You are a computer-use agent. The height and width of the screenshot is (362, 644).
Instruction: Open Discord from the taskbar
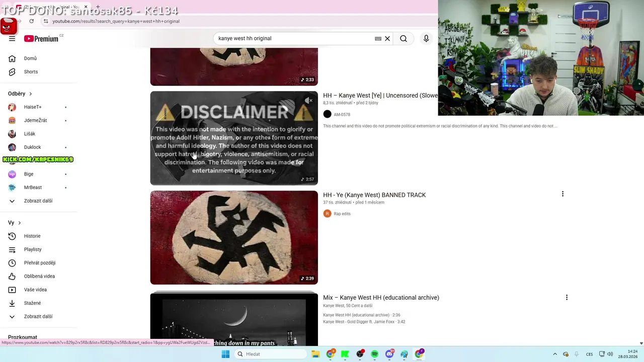389,354
